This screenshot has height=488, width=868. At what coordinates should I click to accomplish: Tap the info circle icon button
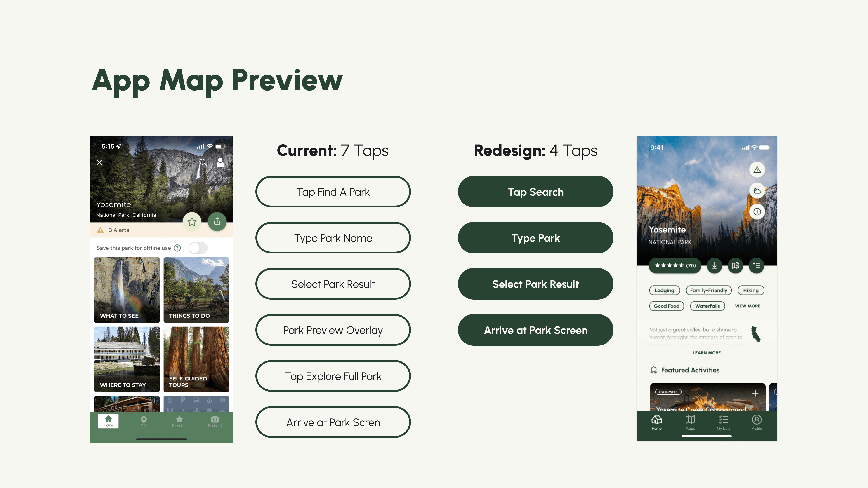coord(757,211)
